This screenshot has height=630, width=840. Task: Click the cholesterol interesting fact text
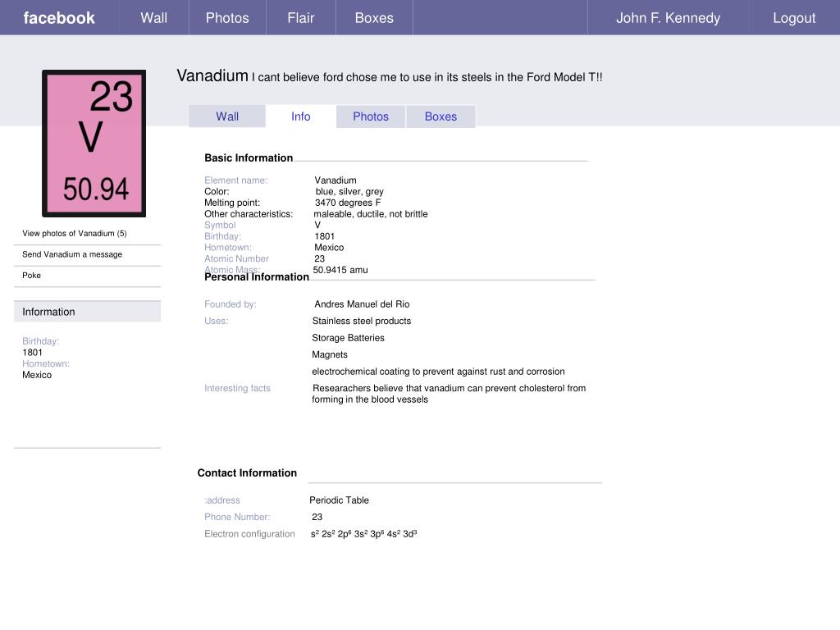449,393
